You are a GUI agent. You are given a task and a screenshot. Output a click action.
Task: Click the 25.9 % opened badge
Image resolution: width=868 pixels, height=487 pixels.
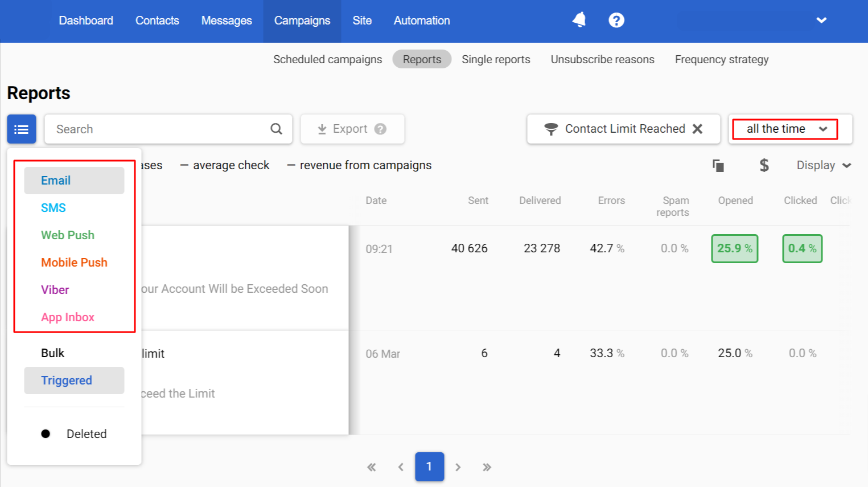tap(735, 248)
